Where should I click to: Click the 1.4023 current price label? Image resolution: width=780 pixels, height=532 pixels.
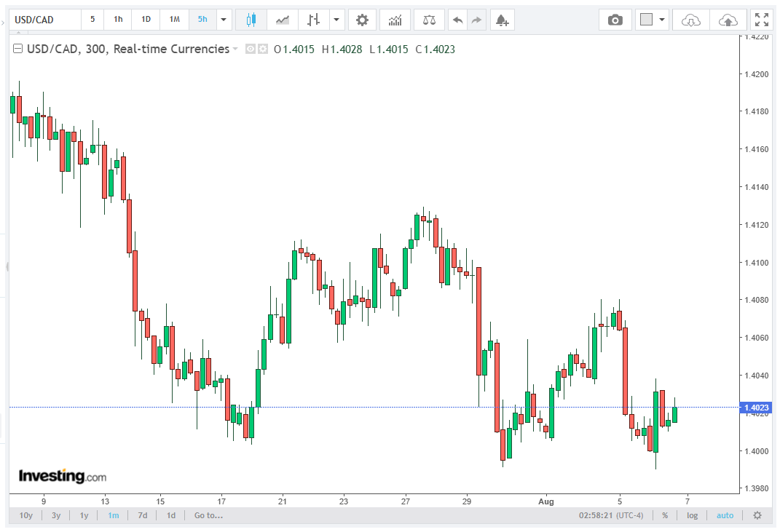click(x=756, y=408)
